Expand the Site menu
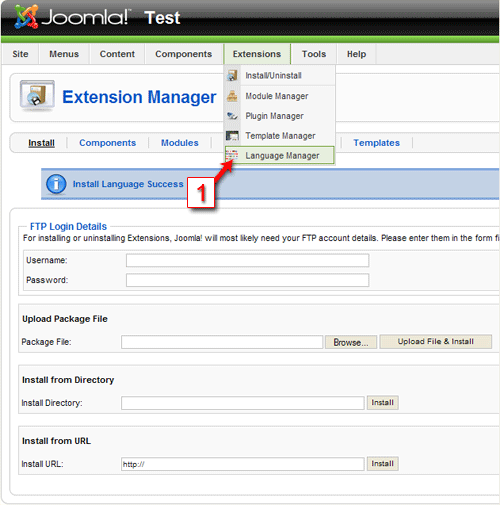 tap(20, 54)
